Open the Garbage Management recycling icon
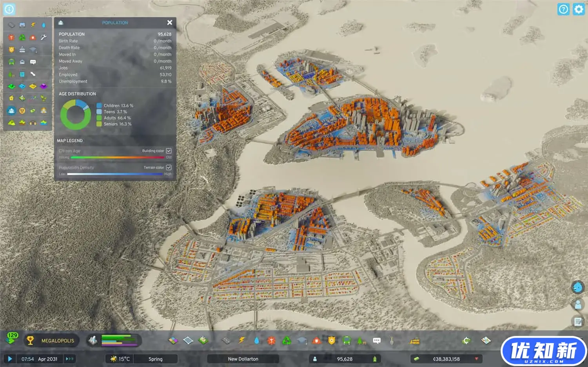This screenshot has width=588, height=367. tap(287, 341)
